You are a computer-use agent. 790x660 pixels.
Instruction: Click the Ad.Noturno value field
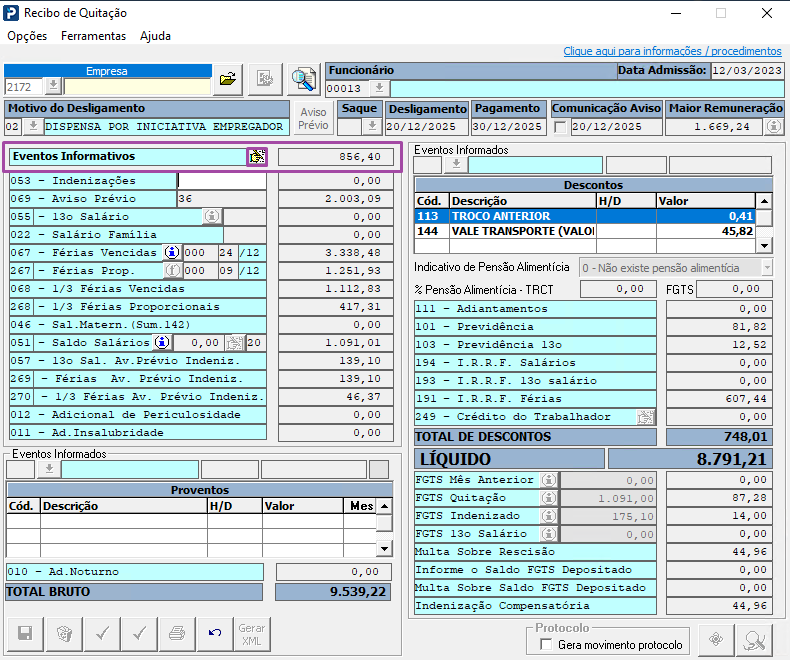[x=334, y=572]
